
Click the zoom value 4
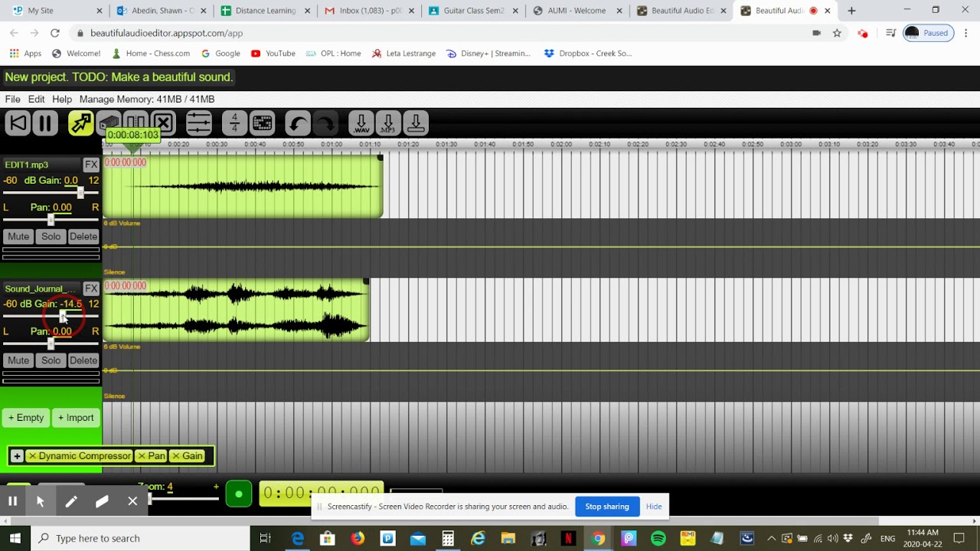(170, 487)
